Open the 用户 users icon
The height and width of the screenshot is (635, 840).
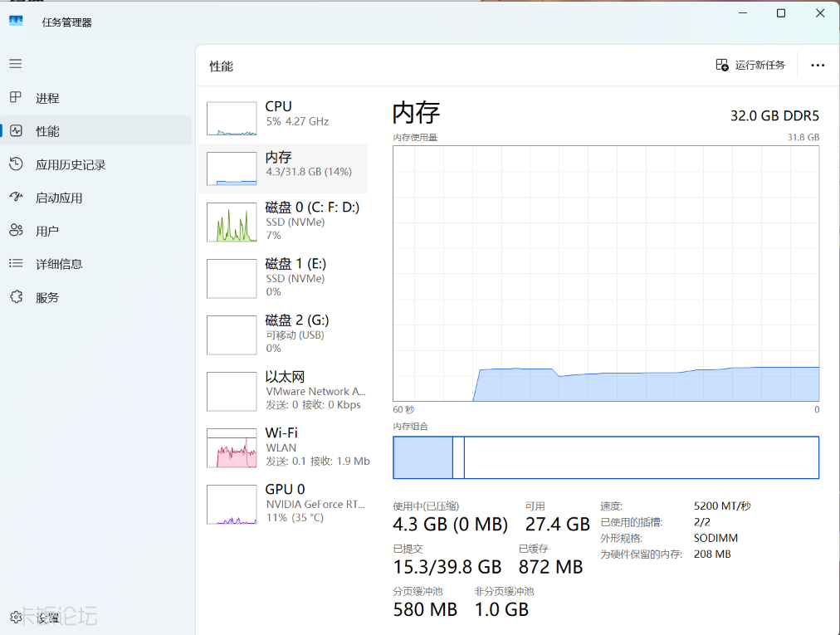(16, 231)
